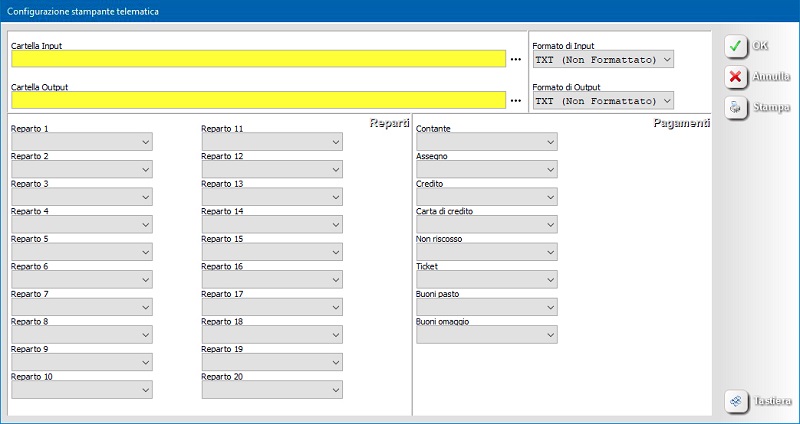Click the red X Annulla icon
The height and width of the screenshot is (424, 800).
pos(736,77)
